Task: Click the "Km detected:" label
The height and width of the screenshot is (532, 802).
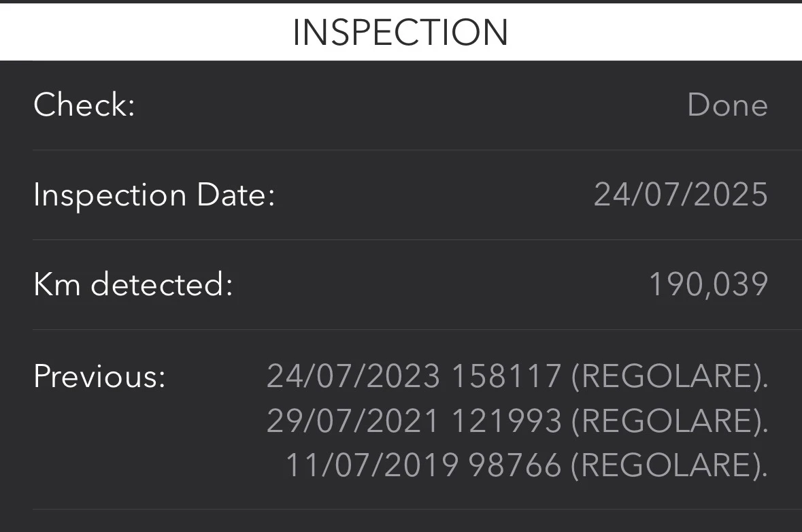Action: click(133, 285)
